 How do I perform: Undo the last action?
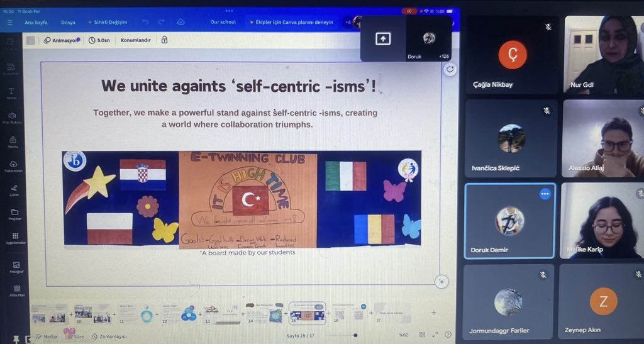tap(146, 22)
